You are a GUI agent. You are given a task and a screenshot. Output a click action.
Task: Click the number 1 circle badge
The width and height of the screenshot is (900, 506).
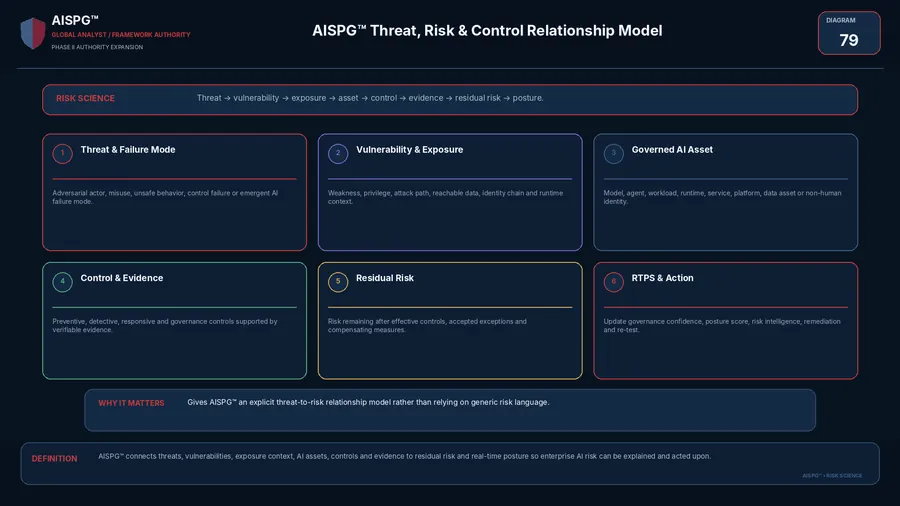63,153
